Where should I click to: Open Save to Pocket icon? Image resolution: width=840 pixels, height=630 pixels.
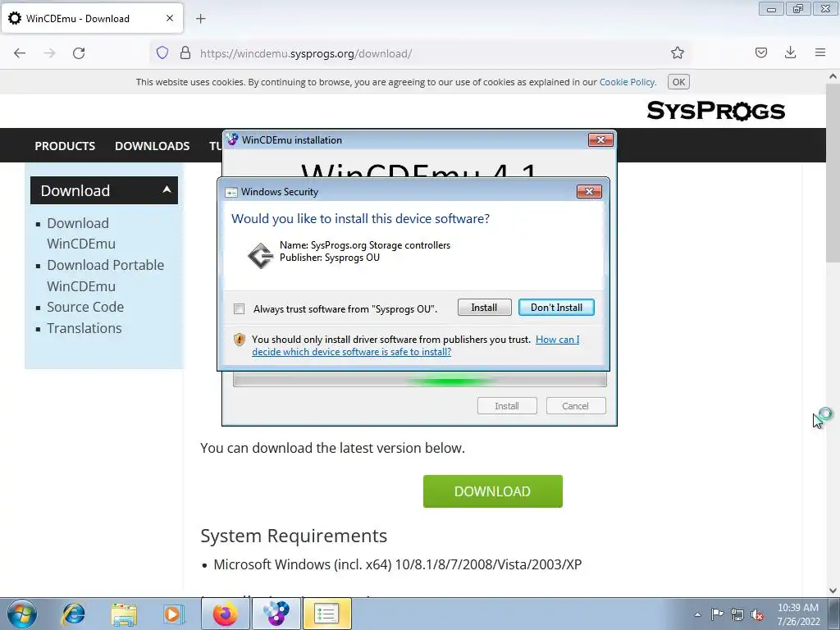tap(760, 52)
